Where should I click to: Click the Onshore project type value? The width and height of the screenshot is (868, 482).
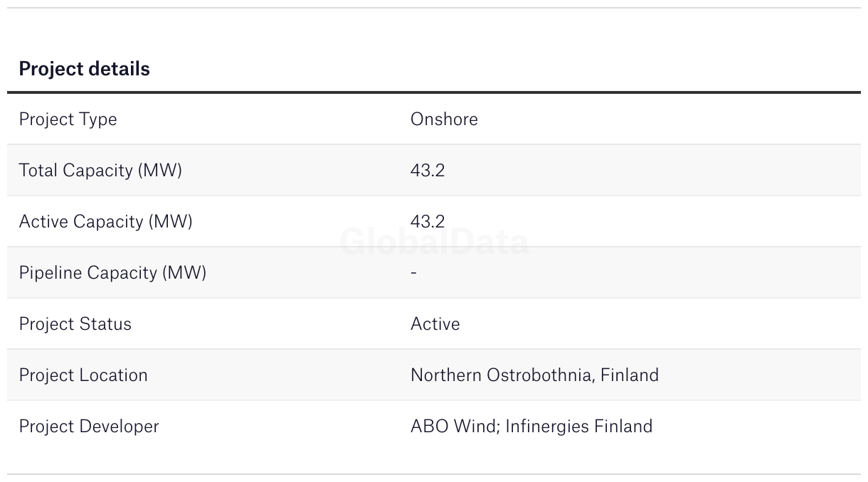coord(444,119)
